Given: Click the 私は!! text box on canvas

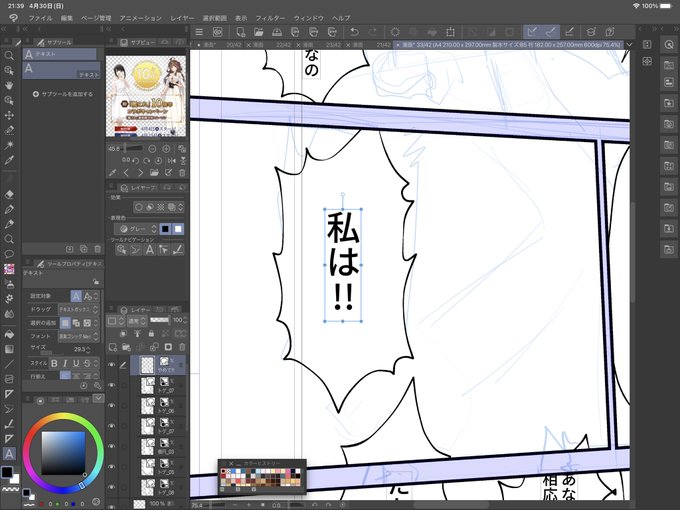Looking at the screenshot, I should (343, 265).
